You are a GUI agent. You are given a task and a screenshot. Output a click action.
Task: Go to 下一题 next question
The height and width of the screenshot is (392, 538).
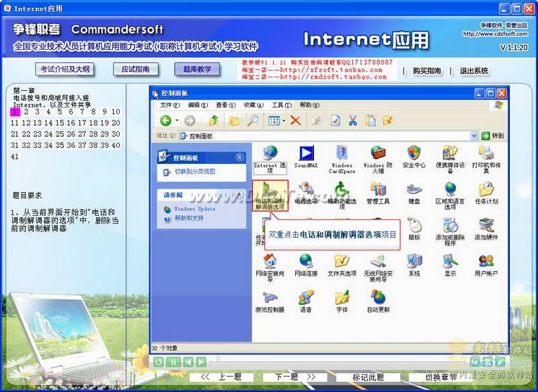(295, 377)
